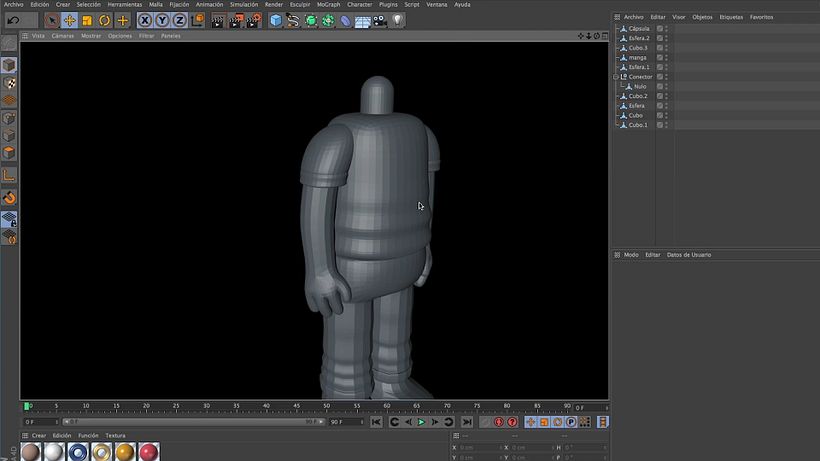Image resolution: width=820 pixels, height=461 pixels.
Task: Activate the Scale tool
Action: coord(87,20)
